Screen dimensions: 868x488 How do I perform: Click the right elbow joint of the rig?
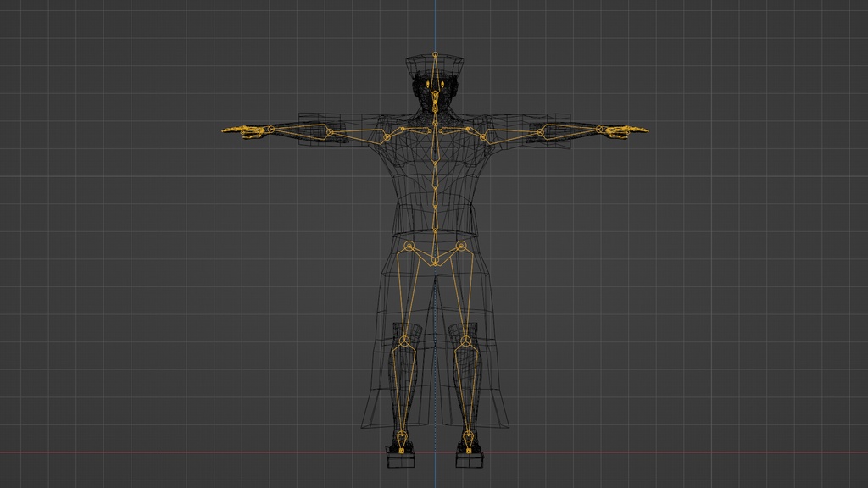coord(540,131)
